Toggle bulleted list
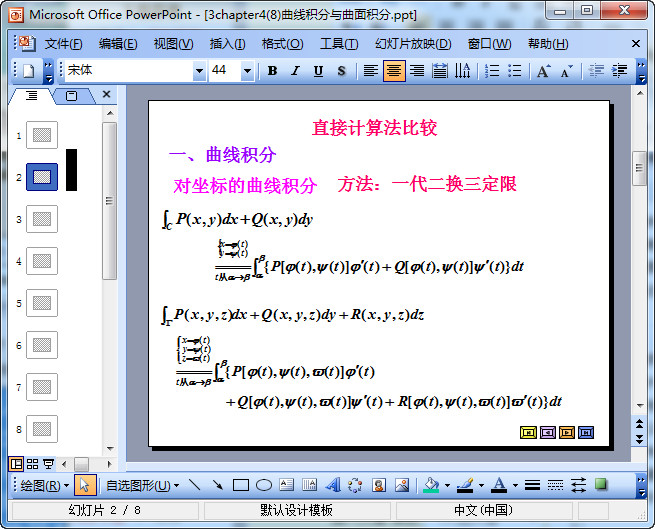 (515, 71)
